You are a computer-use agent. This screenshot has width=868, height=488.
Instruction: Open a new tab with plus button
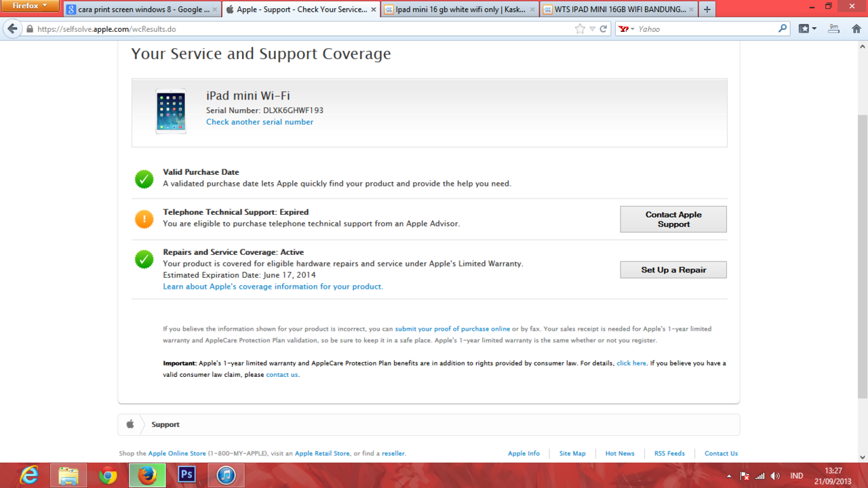pyautogui.click(x=707, y=9)
